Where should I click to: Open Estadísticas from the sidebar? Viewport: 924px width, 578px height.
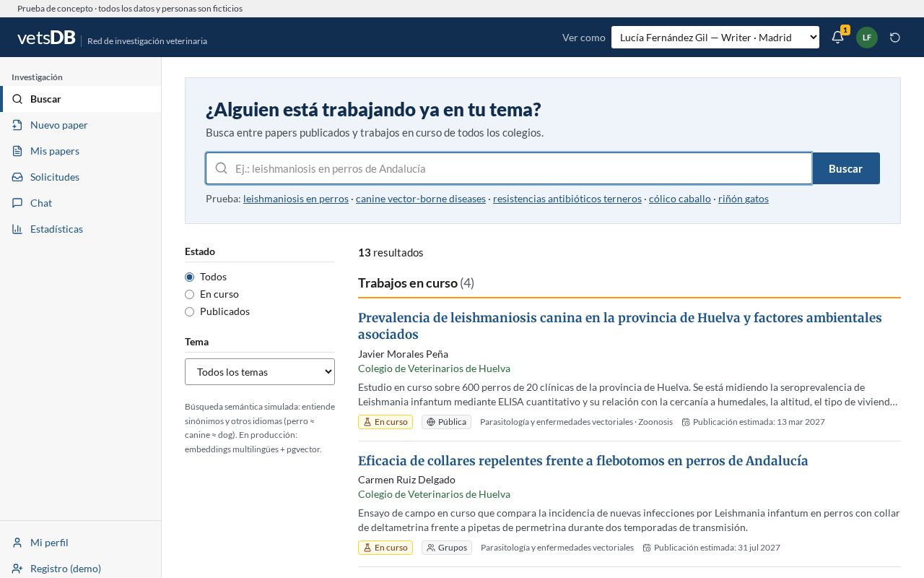pyautogui.click(x=80, y=229)
